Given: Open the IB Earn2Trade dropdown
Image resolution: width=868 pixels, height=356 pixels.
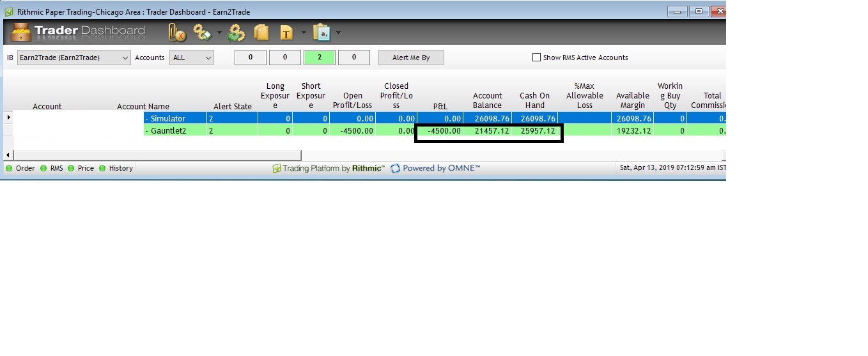Looking at the screenshot, I should click(74, 58).
